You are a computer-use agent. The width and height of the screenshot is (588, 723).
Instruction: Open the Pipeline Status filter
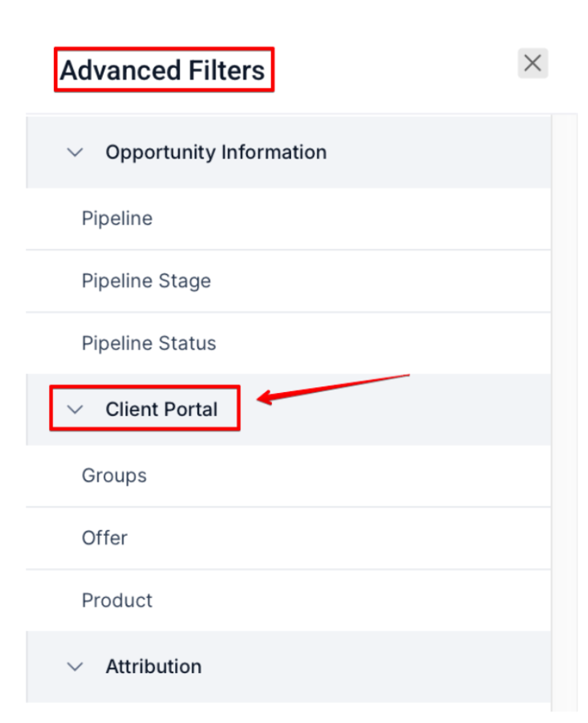click(x=148, y=343)
